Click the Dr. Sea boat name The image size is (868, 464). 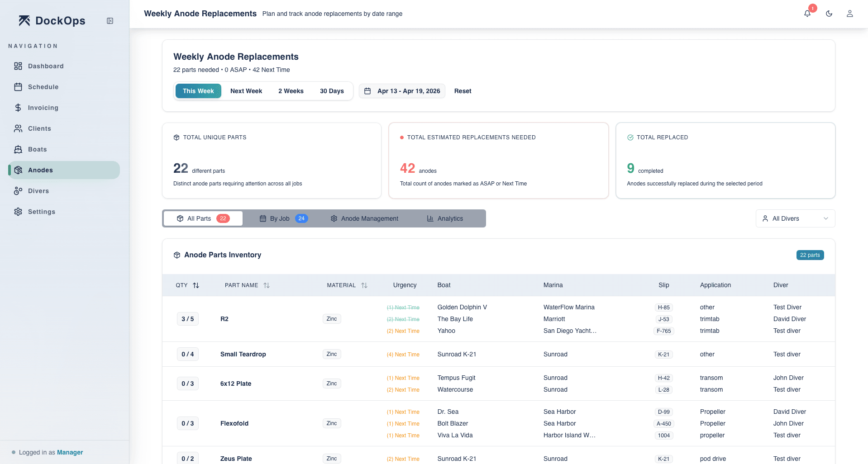tap(448, 412)
